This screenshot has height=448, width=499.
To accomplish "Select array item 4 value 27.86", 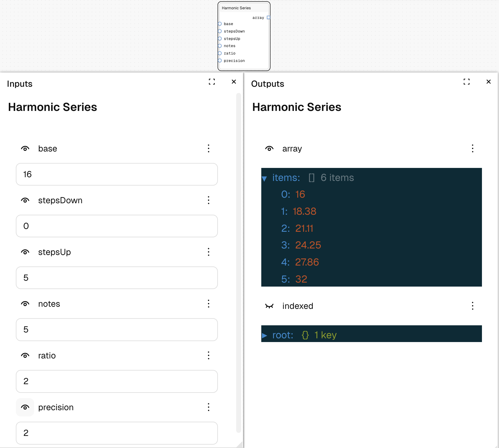I will click(307, 262).
